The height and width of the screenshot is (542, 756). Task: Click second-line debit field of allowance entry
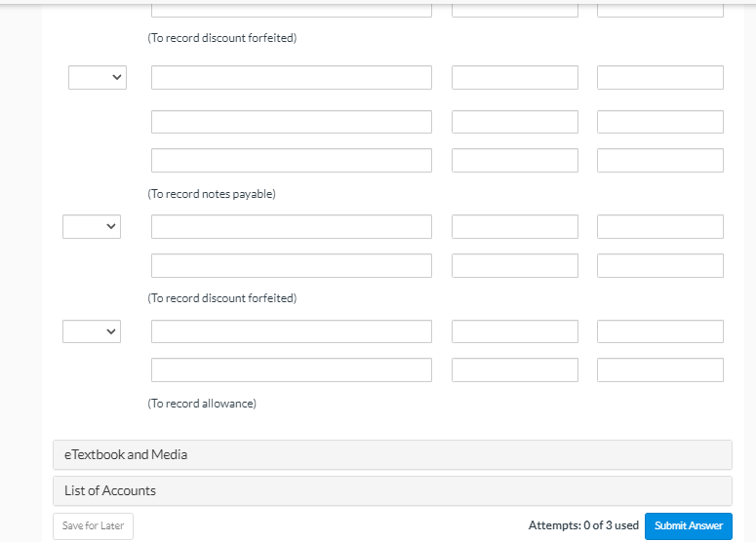pyautogui.click(x=515, y=370)
